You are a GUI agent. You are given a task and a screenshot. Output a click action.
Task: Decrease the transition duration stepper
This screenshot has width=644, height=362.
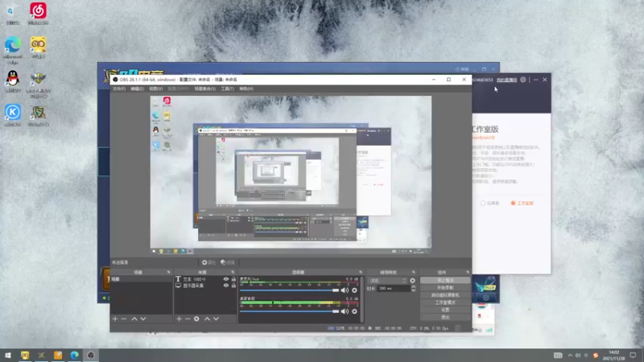(413, 290)
